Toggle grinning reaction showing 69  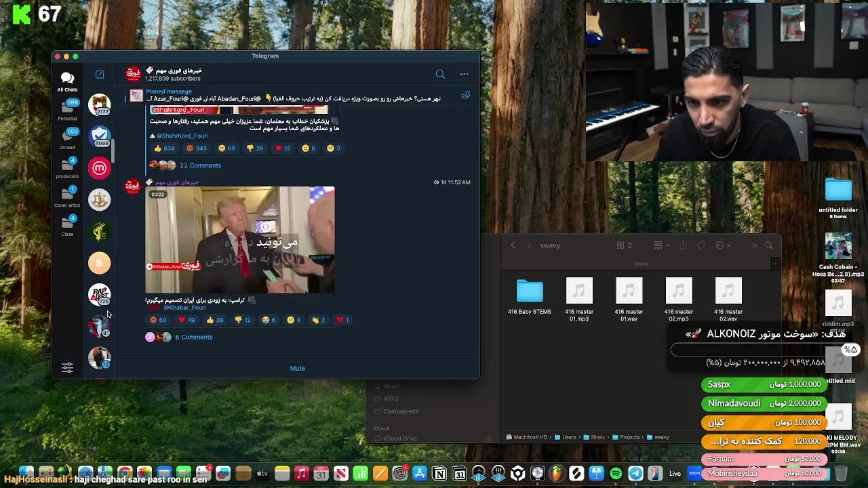pos(226,148)
